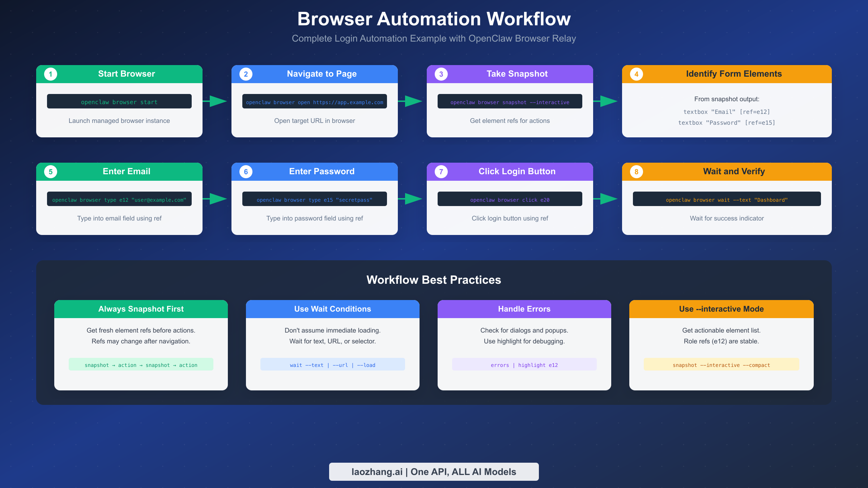Click the arrow between Start Browser and Navigate
This screenshot has width=868, height=488.
pyautogui.click(x=217, y=101)
